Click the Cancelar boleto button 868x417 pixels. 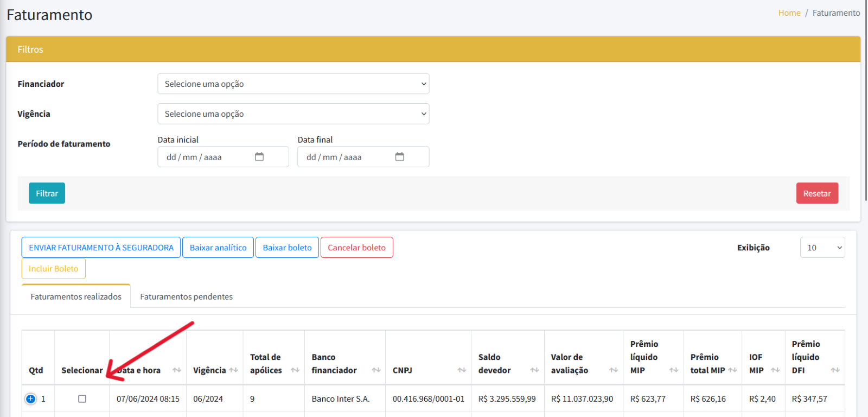coord(356,248)
